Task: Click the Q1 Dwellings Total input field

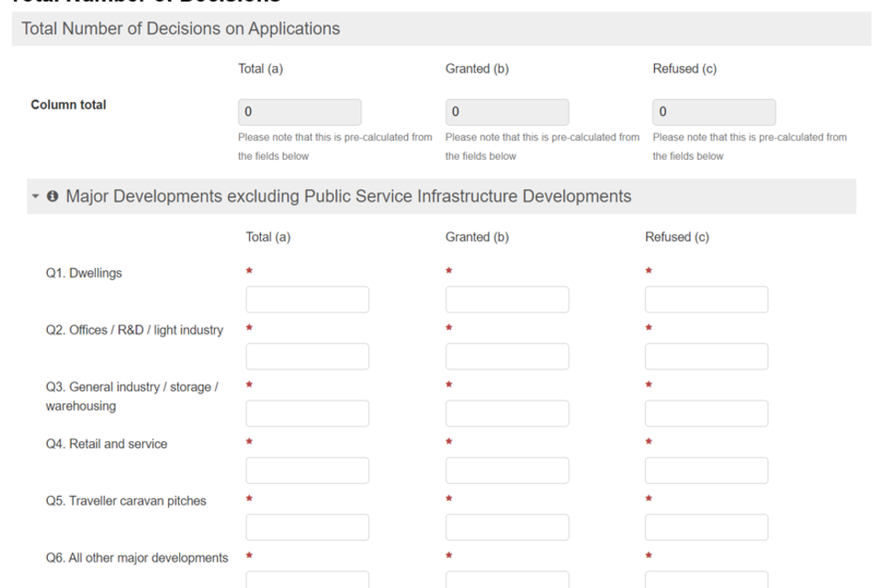Action: [x=307, y=300]
